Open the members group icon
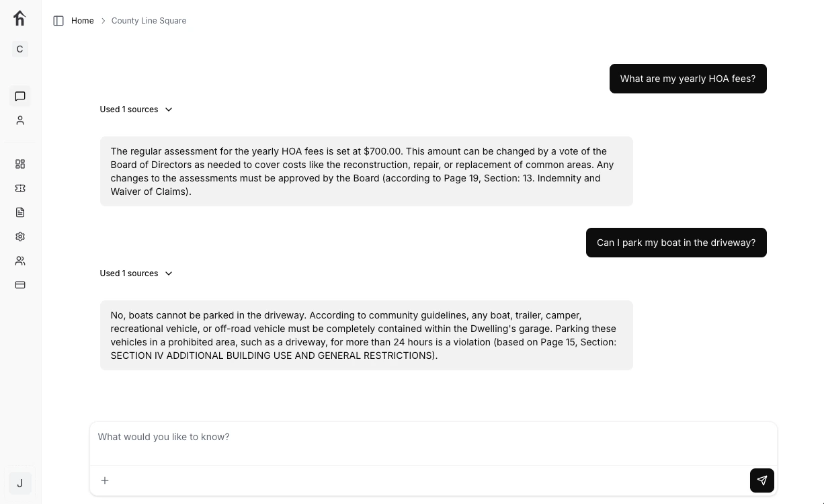The image size is (824, 504). coord(20,261)
